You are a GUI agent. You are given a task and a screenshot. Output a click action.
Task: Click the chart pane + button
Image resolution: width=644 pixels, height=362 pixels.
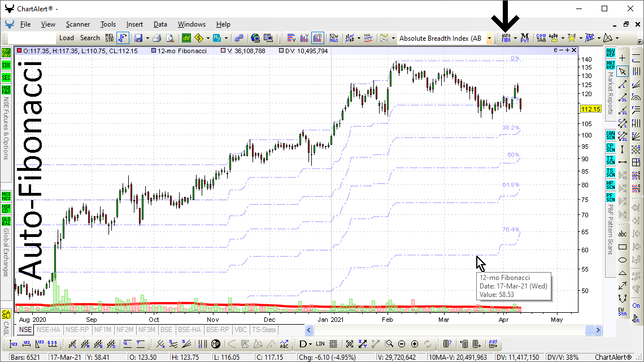(567, 50)
